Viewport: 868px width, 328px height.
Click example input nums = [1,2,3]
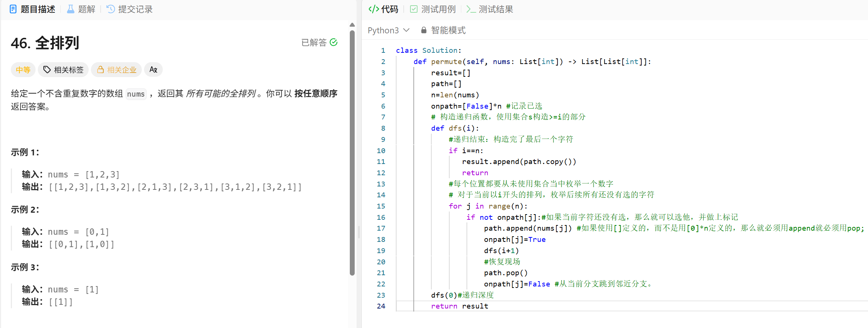tap(84, 174)
